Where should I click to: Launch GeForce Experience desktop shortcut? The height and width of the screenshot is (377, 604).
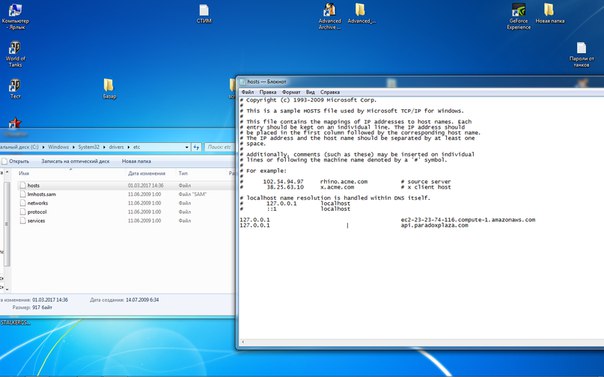[518, 16]
